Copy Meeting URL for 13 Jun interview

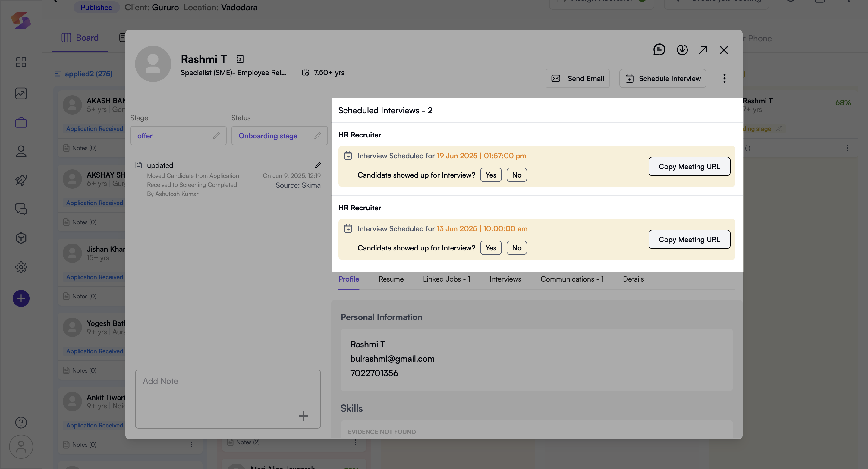tap(689, 240)
